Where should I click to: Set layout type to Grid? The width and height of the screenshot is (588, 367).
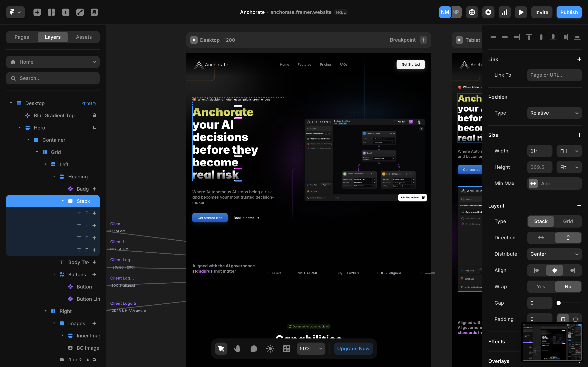click(x=568, y=221)
